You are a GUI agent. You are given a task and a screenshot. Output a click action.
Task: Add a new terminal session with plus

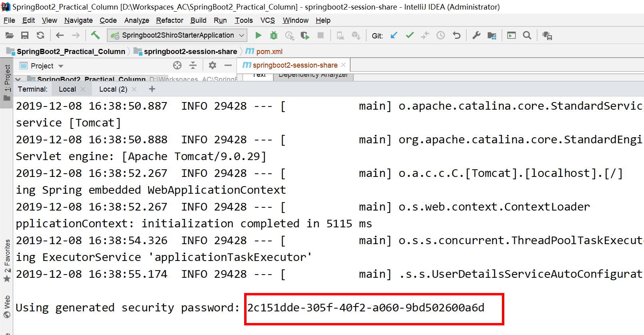point(152,89)
